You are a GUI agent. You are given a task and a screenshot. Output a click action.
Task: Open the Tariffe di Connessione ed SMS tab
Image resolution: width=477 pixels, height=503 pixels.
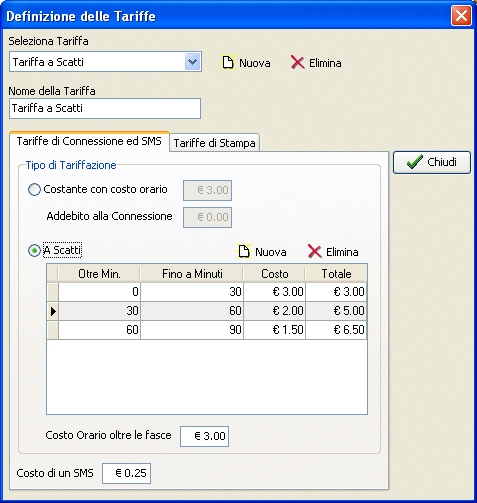coord(89,141)
